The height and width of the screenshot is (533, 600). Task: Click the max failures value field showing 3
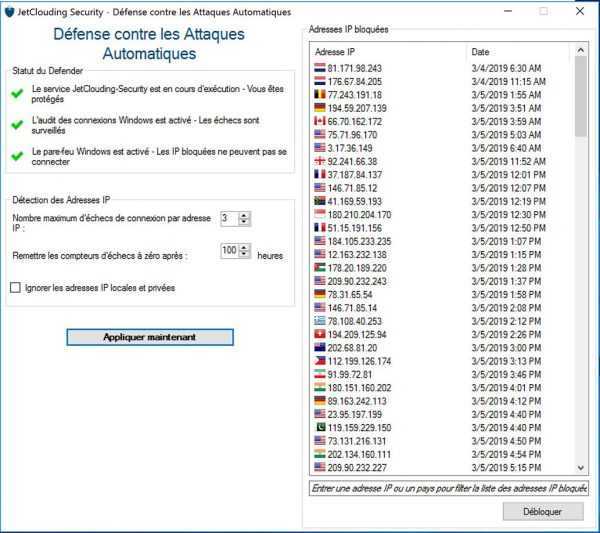(x=230, y=219)
